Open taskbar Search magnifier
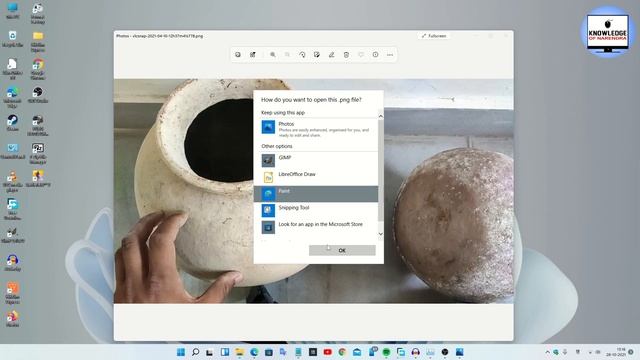The width and height of the screenshot is (640, 360). 196,352
